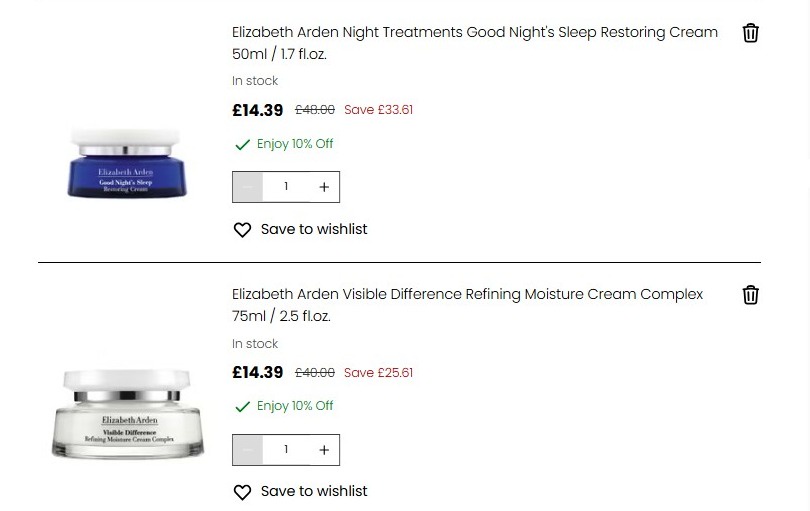810x511 pixels.
Task: Remove Visible Difference cream with trash icon
Action: coord(751,295)
